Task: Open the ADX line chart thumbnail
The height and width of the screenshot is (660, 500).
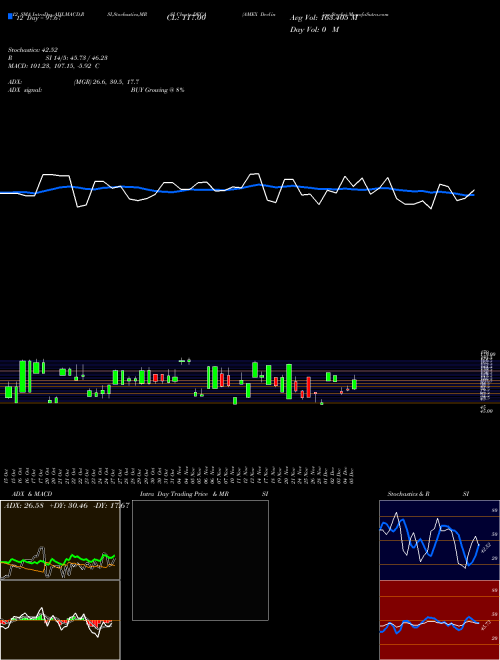Action: point(60,540)
